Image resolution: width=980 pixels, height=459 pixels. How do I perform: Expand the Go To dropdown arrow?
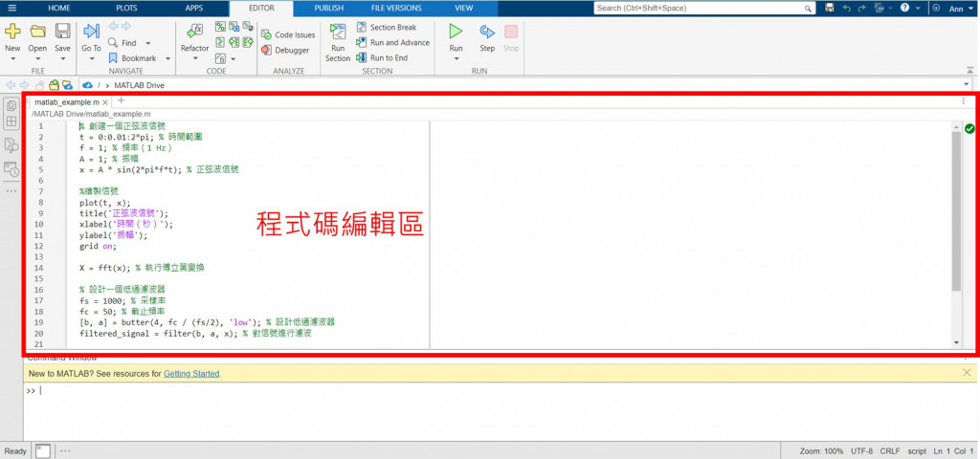pyautogui.click(x=91, y=58)
